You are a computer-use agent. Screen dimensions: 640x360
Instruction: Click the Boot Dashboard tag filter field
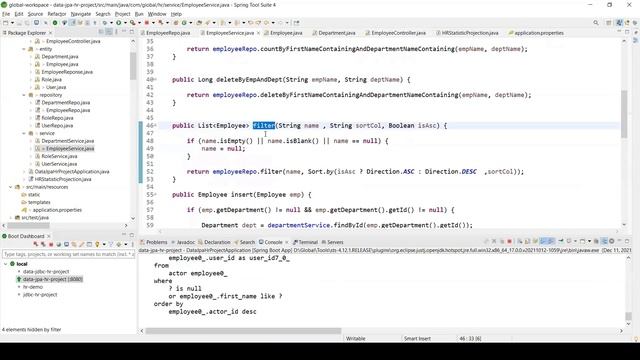click(x=69, y=254)
